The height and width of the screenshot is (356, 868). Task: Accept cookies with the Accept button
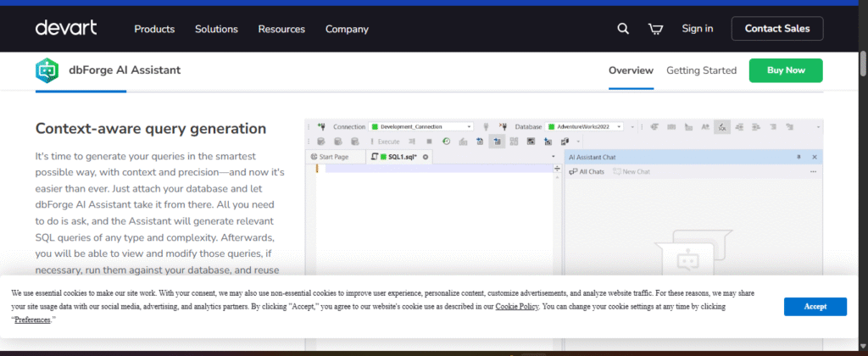pos(815,306)
